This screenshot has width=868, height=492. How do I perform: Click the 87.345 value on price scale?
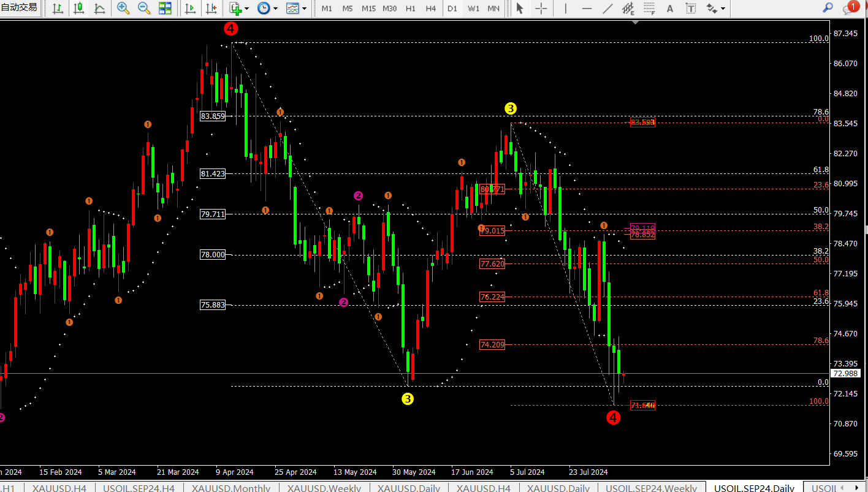[x=846, y=33]
